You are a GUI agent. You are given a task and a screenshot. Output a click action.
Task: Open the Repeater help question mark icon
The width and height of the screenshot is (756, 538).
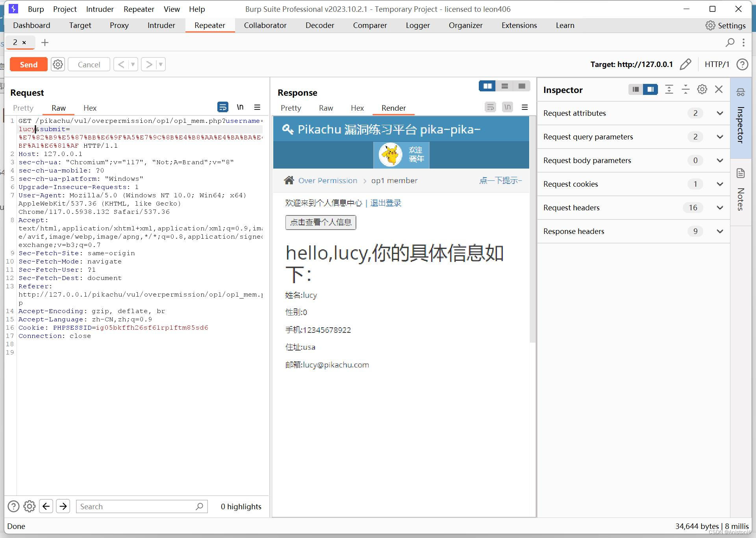[x=742, y=64]
